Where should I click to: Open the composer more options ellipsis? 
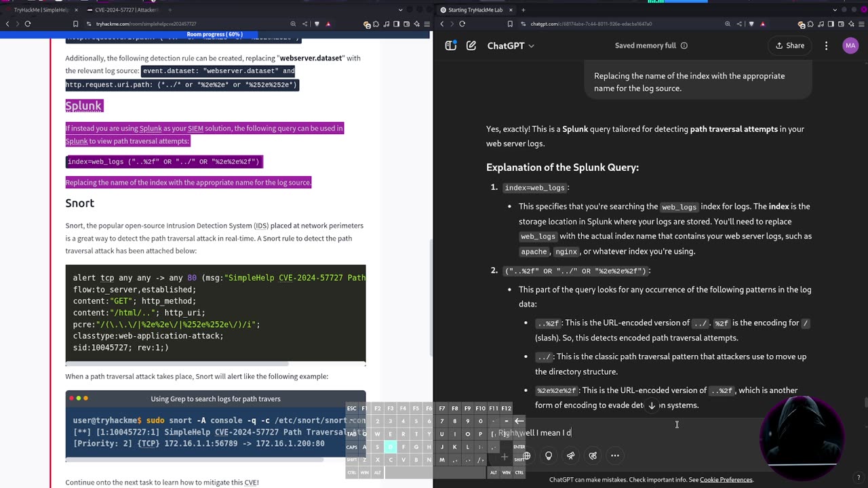coord(615,455)
